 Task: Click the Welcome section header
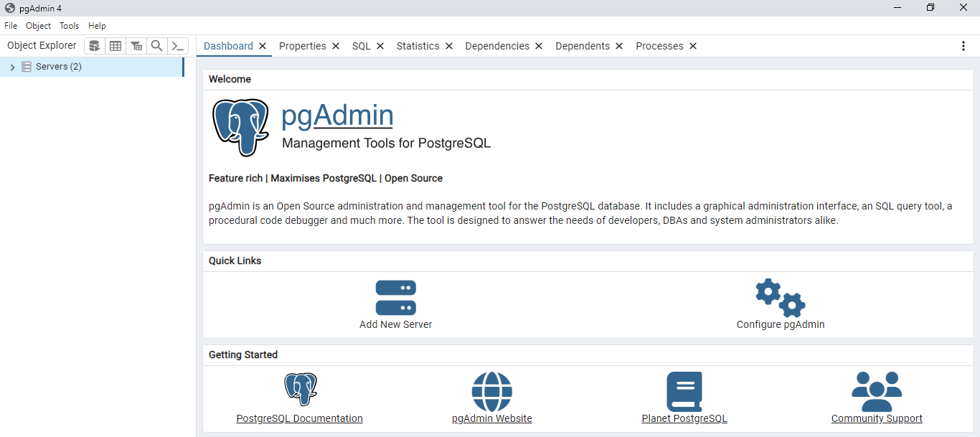click(230, 79)
